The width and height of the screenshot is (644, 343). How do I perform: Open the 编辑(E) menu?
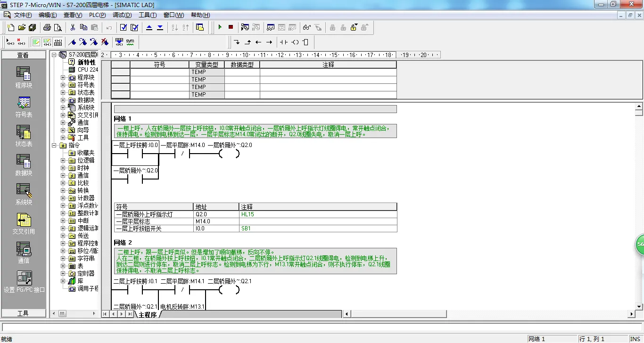tap(48, 15)
